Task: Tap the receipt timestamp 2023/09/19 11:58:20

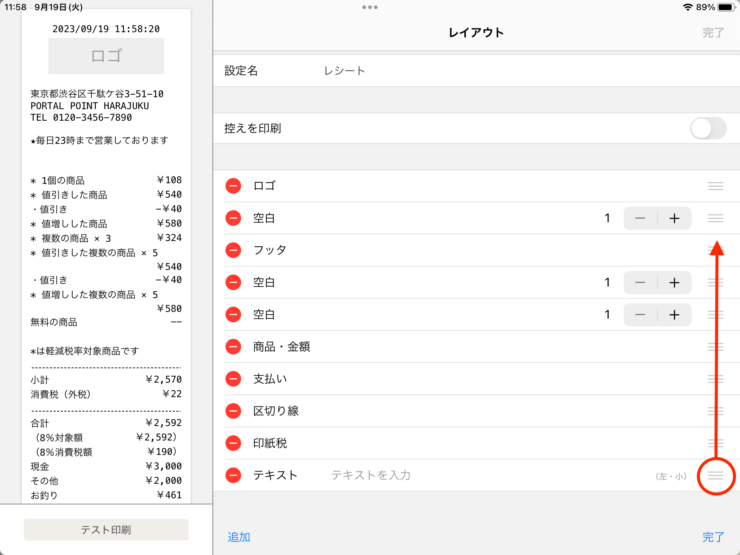Action: (106, 29)
